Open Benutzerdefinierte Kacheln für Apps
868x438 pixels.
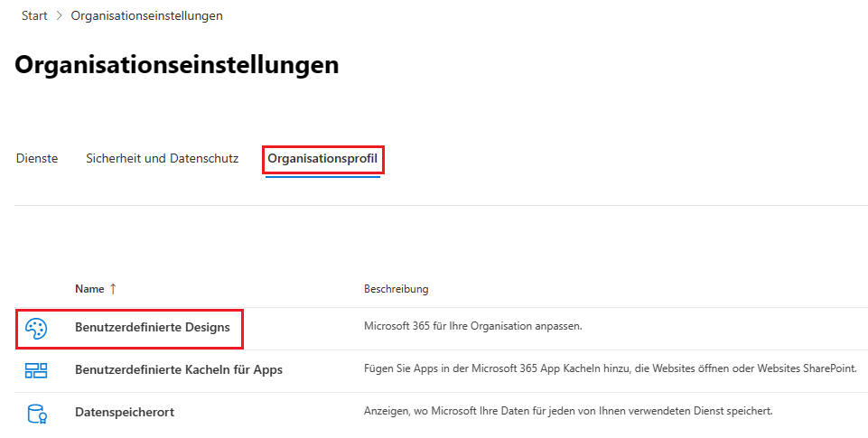[x=179, y=370]
